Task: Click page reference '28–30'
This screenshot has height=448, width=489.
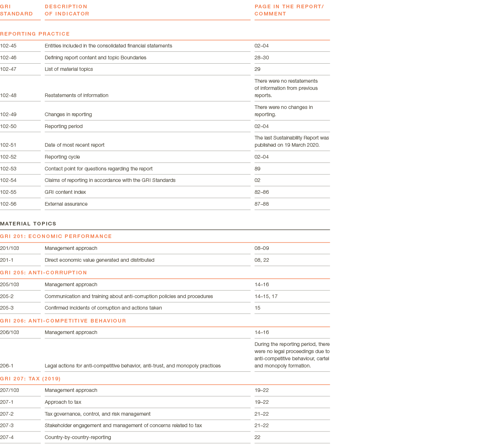Action: pyautogui.click(x=262, y=58)
